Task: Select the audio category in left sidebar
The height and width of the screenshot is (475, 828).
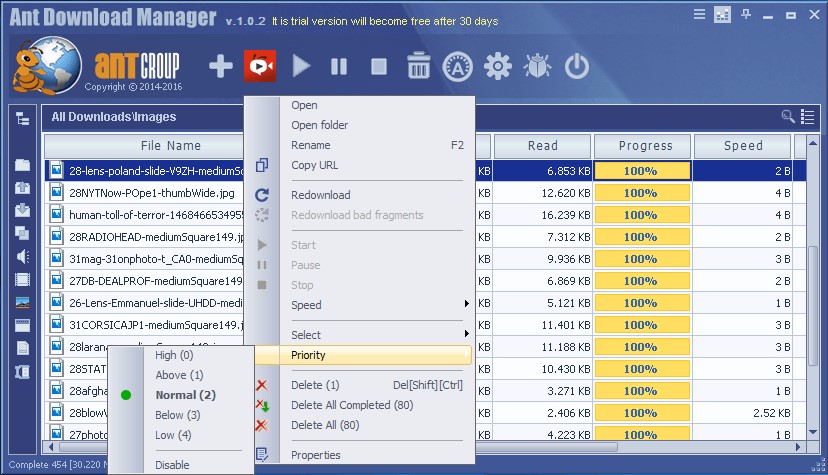Action: 22,256
